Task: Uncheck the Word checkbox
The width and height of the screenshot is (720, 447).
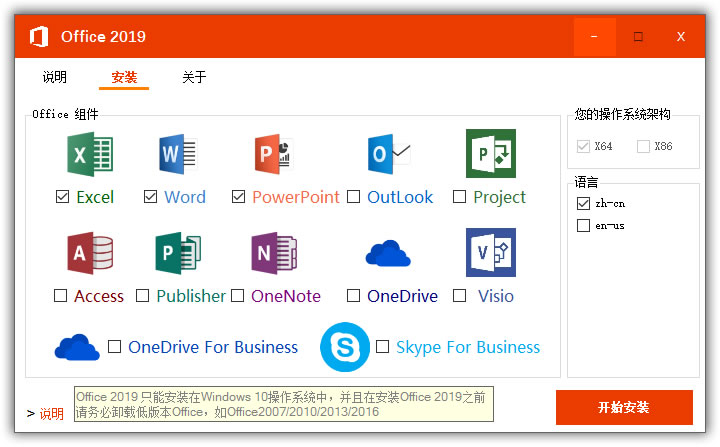Action: click(150, 197)
